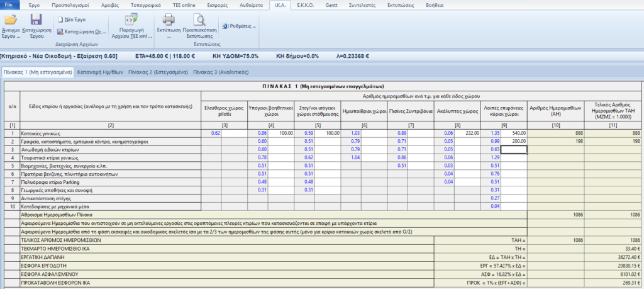Generate the ΤΕΕ xml file
This screenshot has height=289, width=644.
pyautogui.click(x=131, y=20)
